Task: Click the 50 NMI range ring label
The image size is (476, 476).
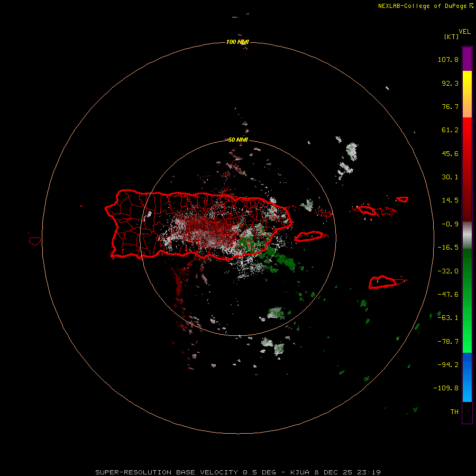Action: (237, 140)
